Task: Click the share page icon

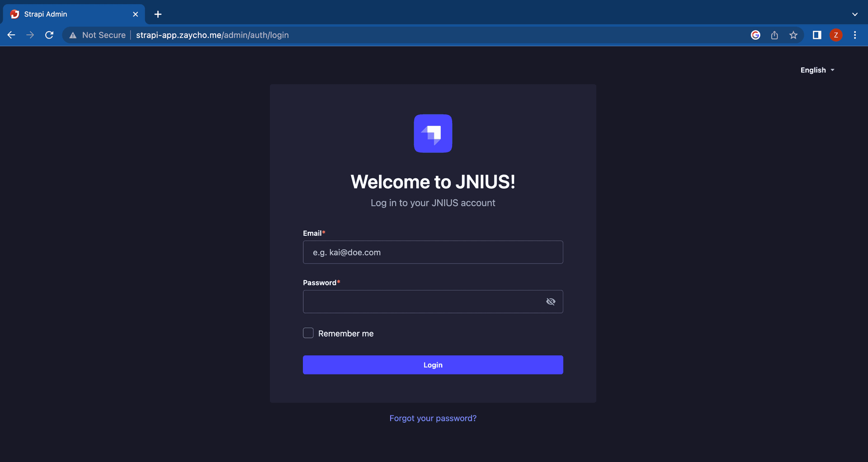Action: coord(774,35)
